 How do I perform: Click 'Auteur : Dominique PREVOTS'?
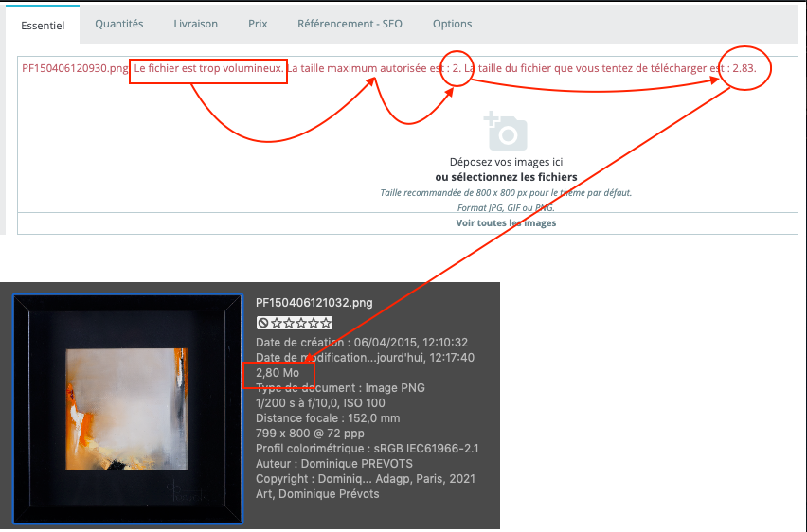334,464
